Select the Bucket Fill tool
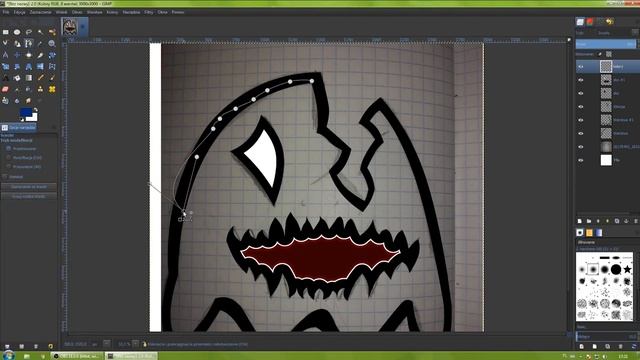 17,78
